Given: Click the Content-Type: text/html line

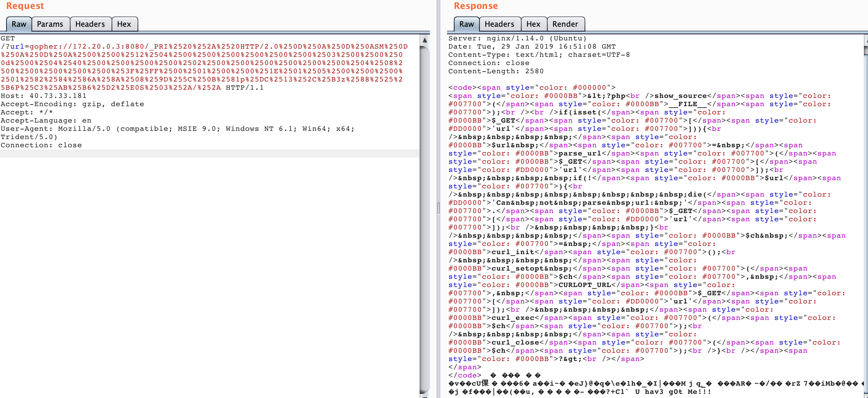Looking at the screenshot, I should click(x=539, y=55).
